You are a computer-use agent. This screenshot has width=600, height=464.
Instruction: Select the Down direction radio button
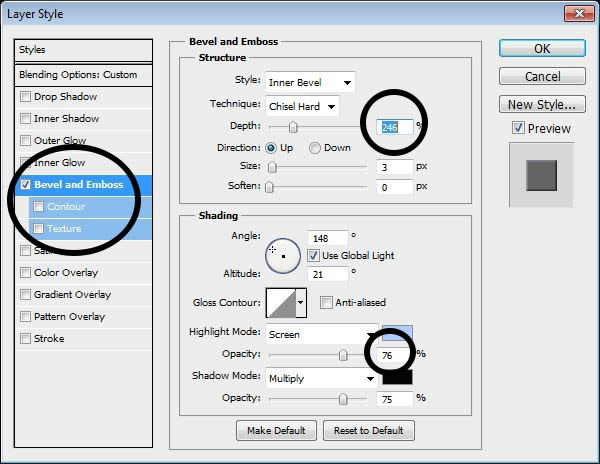tap(315, 148)
